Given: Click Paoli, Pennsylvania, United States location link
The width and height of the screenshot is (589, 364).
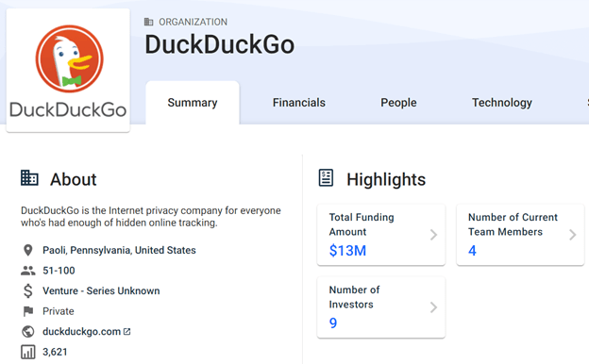Looking at the screenshot, I should [x=119, y=250].
